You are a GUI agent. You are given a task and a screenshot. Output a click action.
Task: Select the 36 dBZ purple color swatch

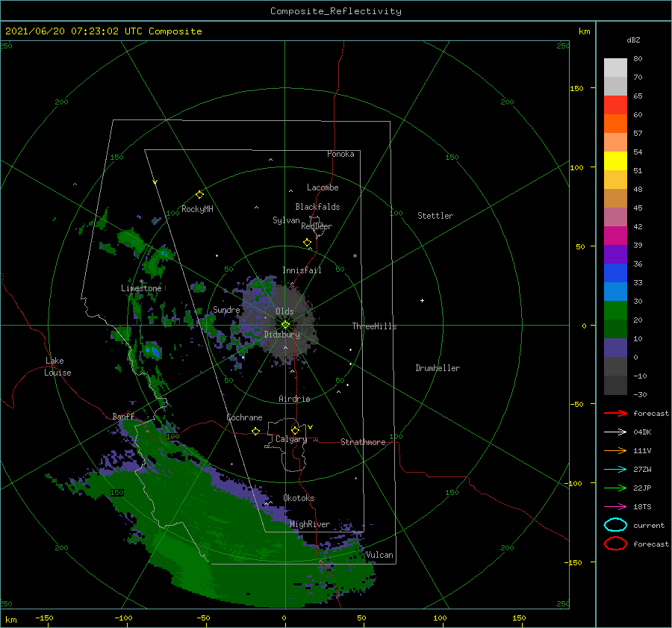(x=615, y=254)
